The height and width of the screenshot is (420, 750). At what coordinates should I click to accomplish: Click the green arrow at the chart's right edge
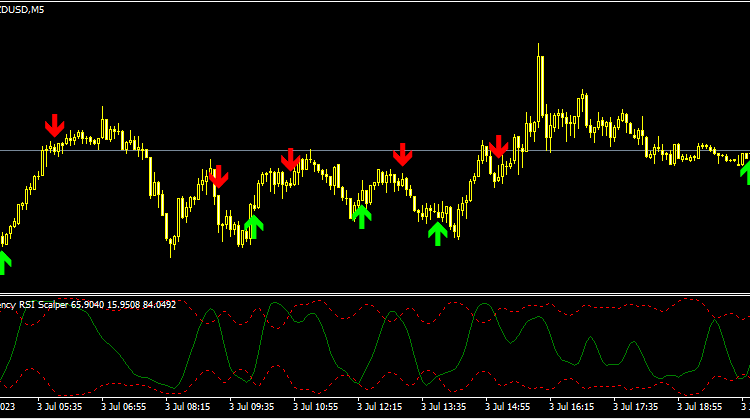pyautogui.click(x=745, y=171)
